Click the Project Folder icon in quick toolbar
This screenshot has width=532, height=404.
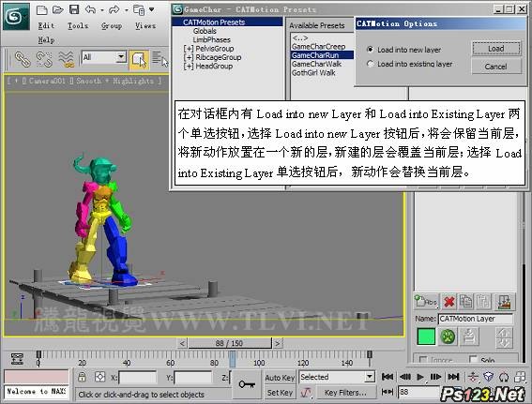click(x=139, y=10)
